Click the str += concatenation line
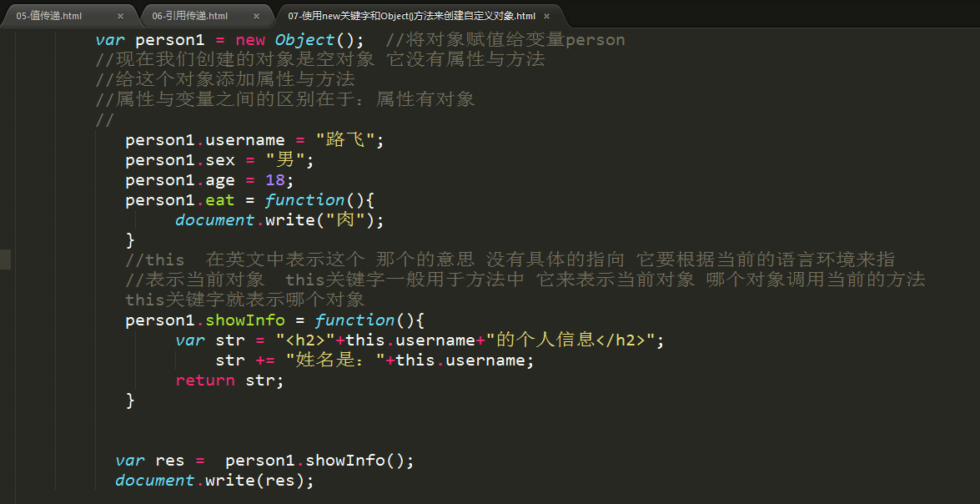Image resolution: width=980 pixels, height=504 pixels. 374,360
